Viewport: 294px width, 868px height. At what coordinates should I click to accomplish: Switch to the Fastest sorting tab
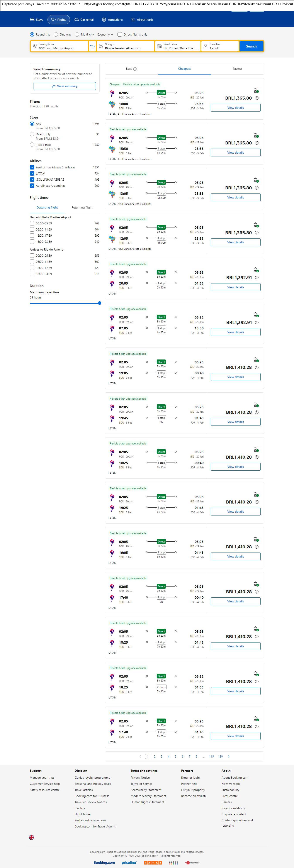click(237, 69)
